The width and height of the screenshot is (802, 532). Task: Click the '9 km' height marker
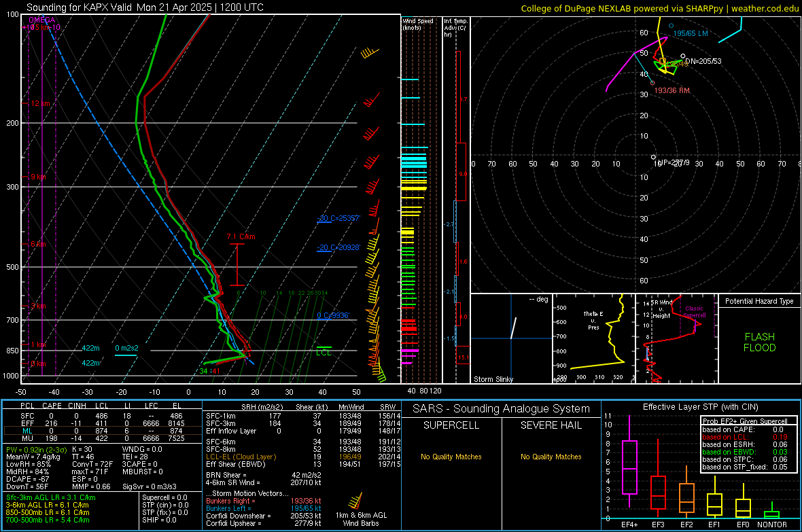38,177
